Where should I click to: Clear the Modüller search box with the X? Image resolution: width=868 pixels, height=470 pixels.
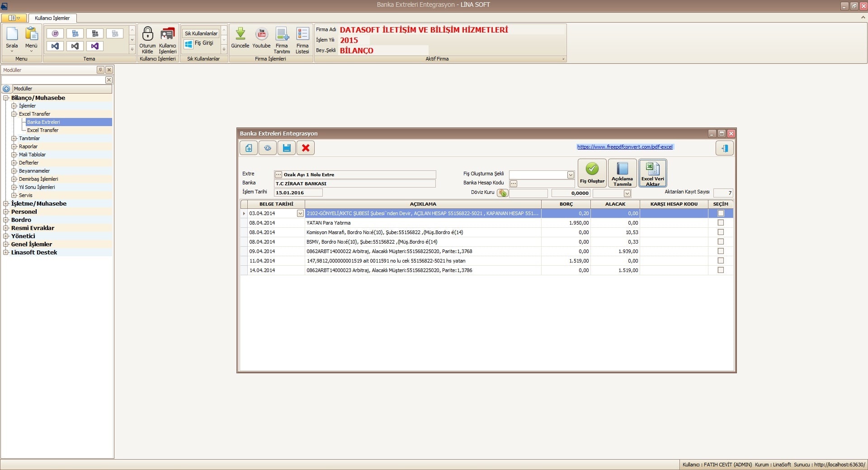(108, 80)
